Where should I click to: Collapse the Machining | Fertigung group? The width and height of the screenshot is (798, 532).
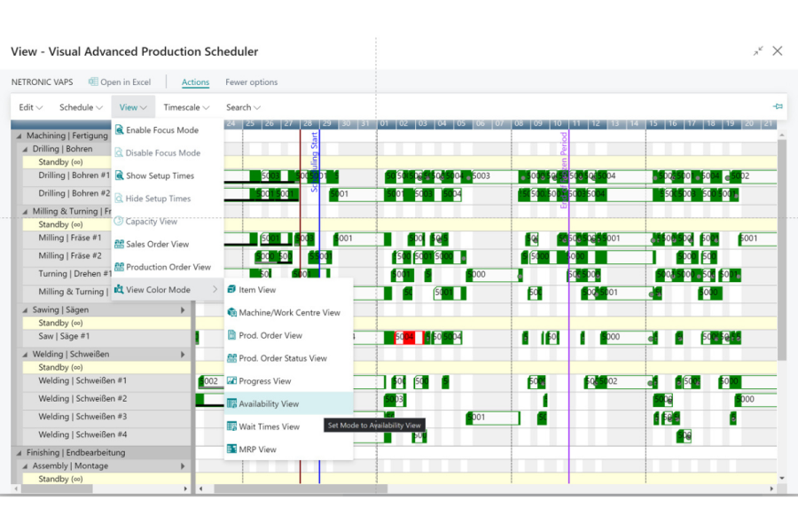point(20,137)
